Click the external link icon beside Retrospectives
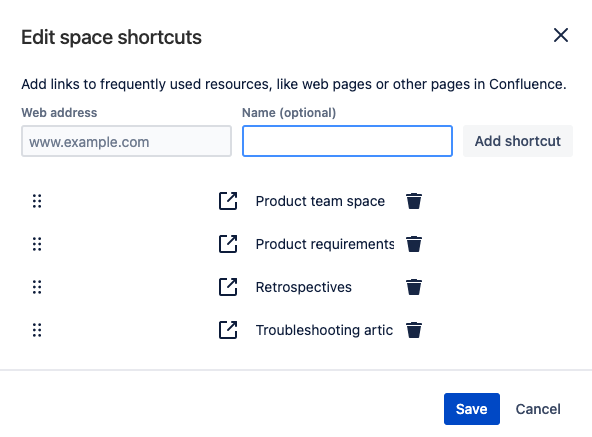The width and height of the screenshot is (592, 437). [x=228, y=287]
